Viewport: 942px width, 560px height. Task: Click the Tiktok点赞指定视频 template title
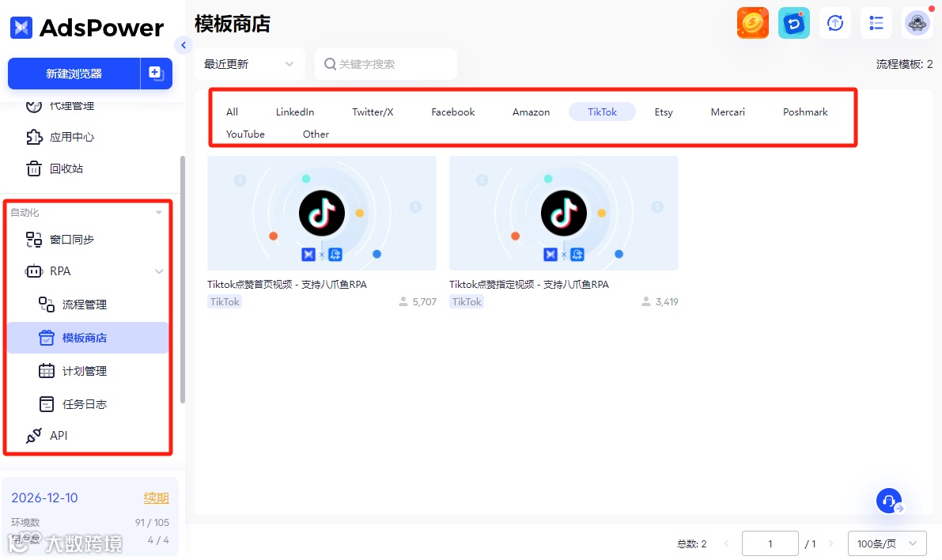[x=529, y=284]
